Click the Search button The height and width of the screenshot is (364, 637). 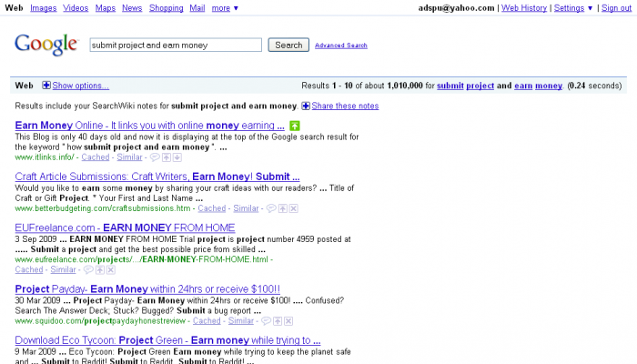coord(288,45)
